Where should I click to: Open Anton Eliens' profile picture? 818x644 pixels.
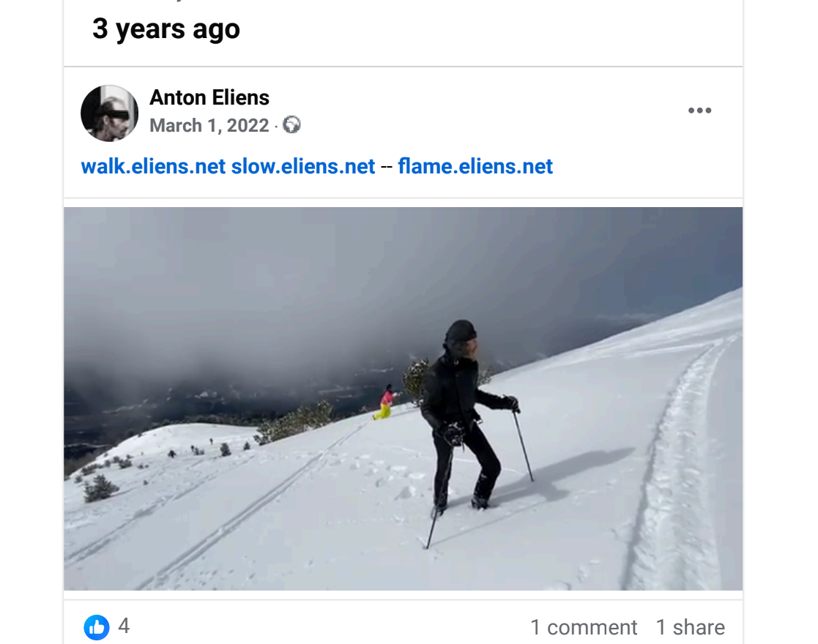click(110, 113)
